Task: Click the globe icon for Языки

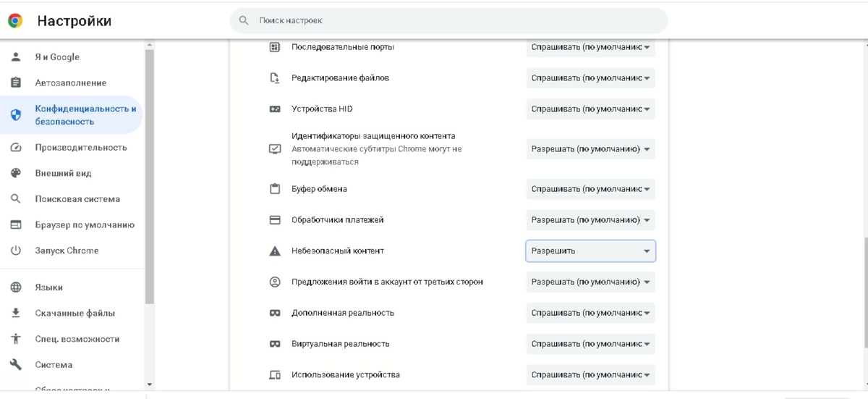Action: (x=16, y=287)
